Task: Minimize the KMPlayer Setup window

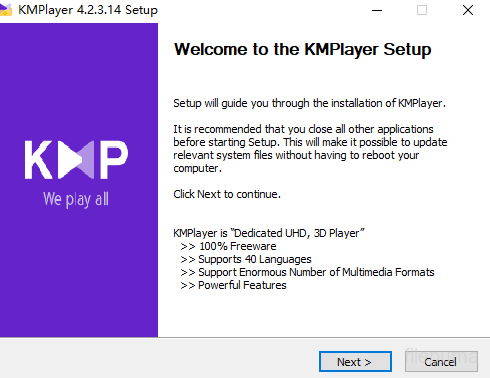Action: point(377,10)
